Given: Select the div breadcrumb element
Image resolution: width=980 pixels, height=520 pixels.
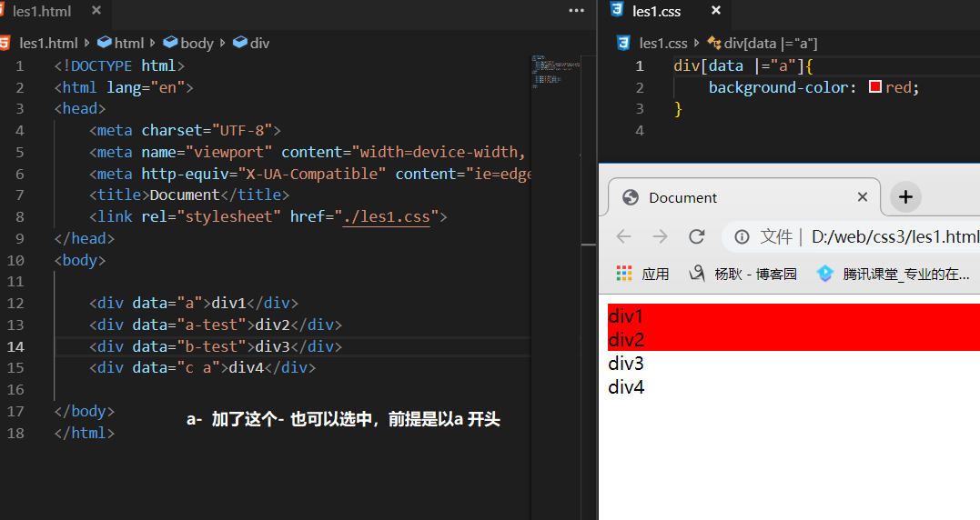Looking at the screenshot, I should [251, 43].
